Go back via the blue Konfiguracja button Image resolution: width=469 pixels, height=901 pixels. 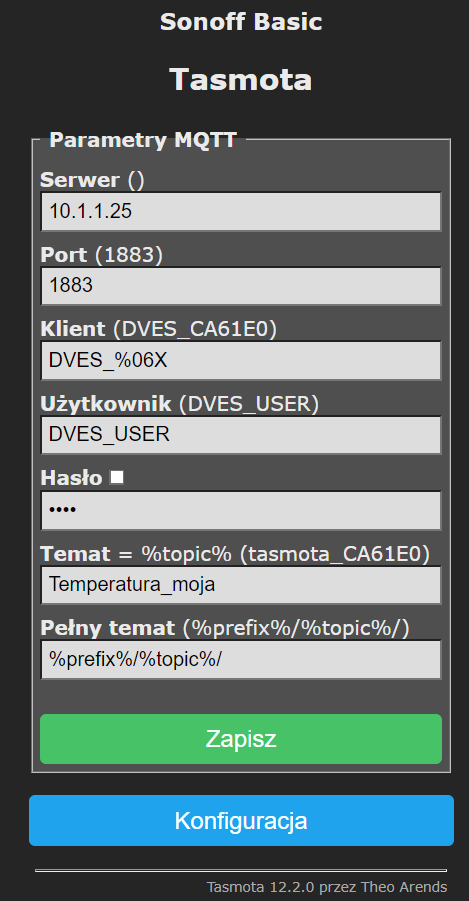tap(241, 821)
